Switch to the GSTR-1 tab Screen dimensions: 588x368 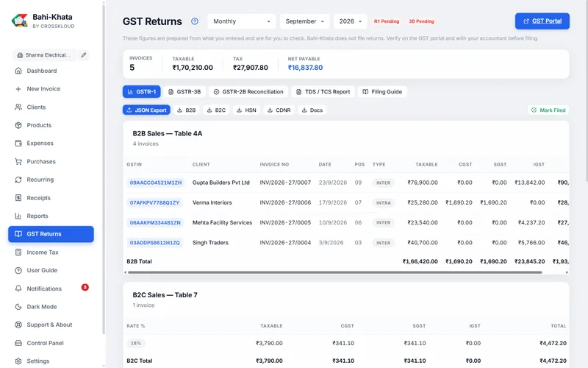tap(141, 91)
